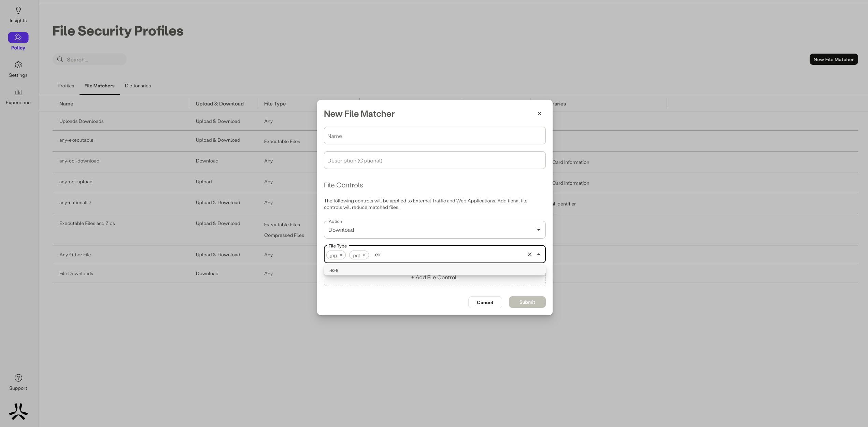Click the Submit button
The width and height of the screenshot is (868, 427).
tap(527, 302)
